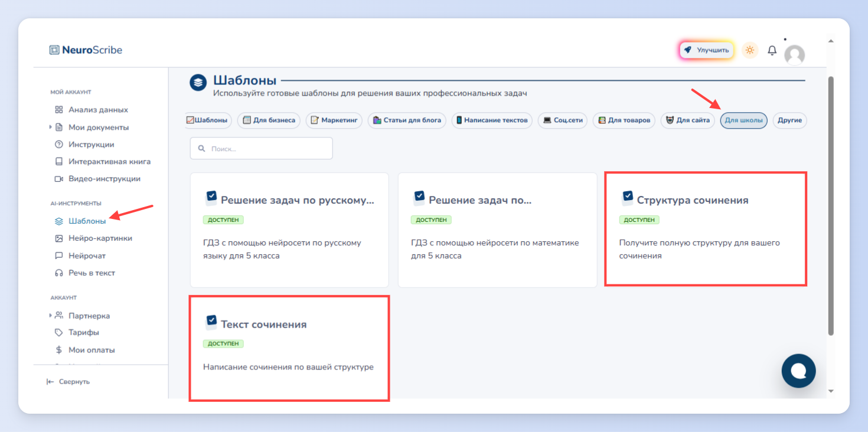Click the Видео-инструкции camera icon
This screenshot has width=868, height=432.
58,178
